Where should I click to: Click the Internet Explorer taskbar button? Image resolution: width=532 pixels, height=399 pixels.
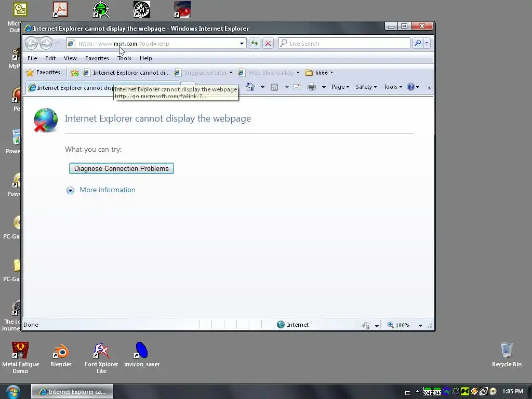click(72, 392)
